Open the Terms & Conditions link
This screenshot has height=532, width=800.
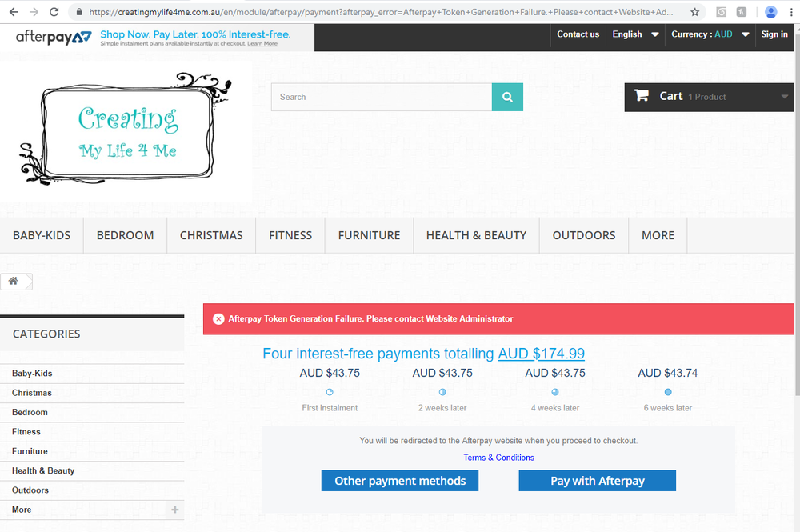(498, 457)
